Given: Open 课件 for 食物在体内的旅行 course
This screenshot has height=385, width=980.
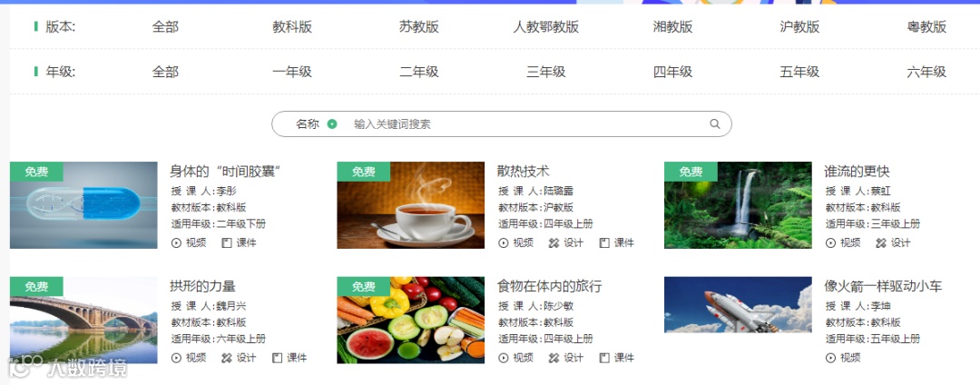Looking at the screenshot, I should tap(616, 358).
